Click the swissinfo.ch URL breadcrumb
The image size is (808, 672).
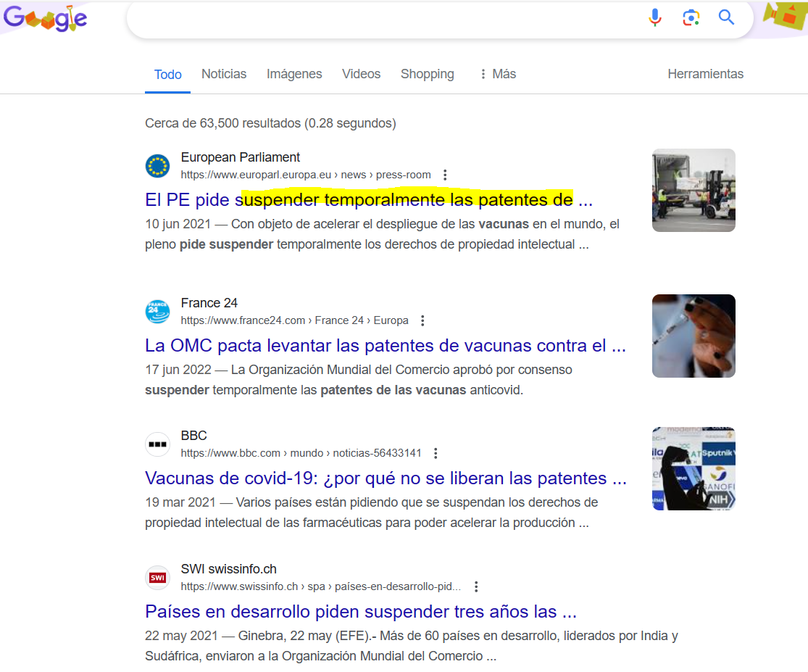pos(321,587)
